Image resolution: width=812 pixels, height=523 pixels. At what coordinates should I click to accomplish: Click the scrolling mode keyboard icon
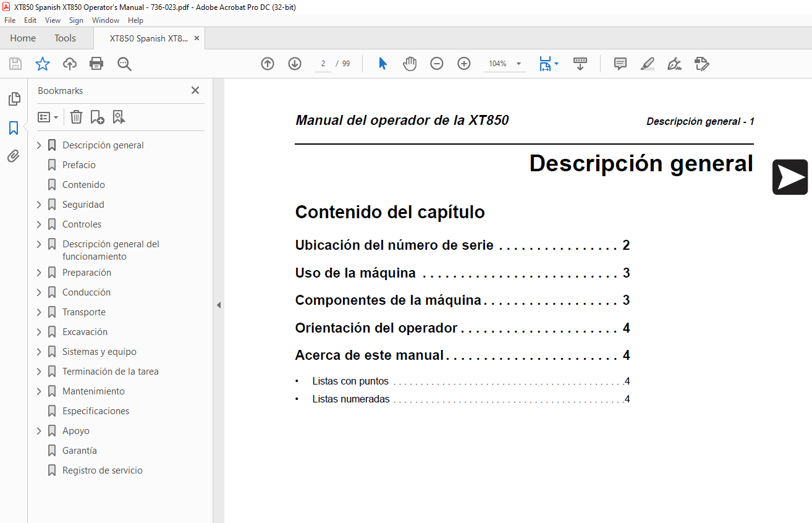pyautogui.click(x=580, y=64)
